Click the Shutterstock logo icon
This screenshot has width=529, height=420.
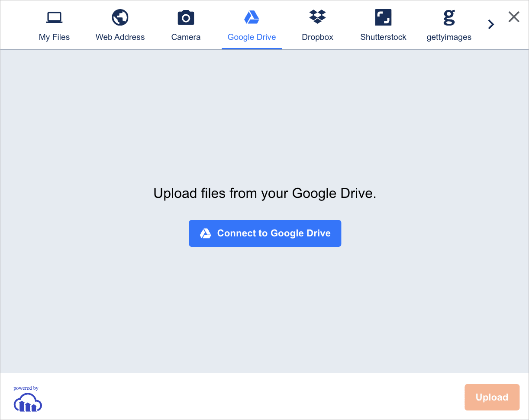tap(384, 17)
